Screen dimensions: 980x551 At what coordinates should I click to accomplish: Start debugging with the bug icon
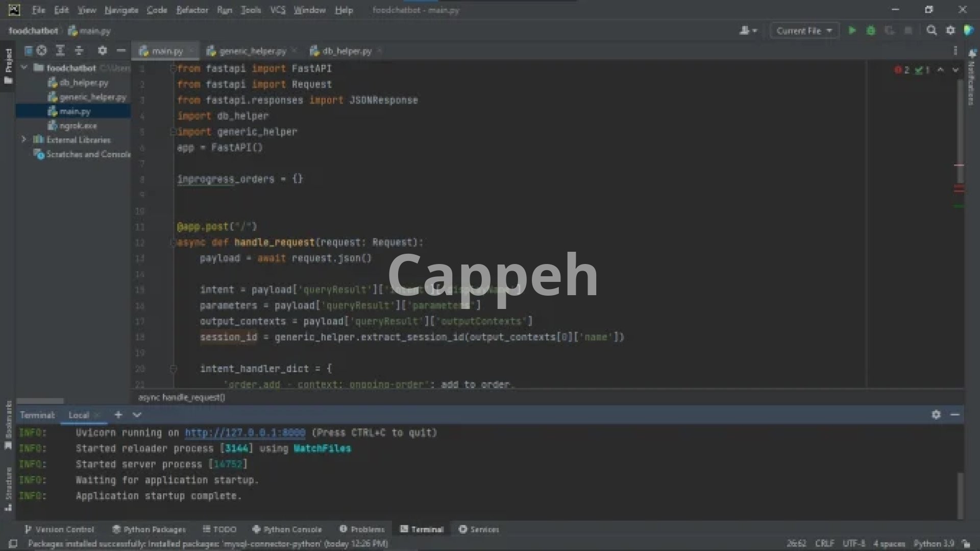pos(871,31)
